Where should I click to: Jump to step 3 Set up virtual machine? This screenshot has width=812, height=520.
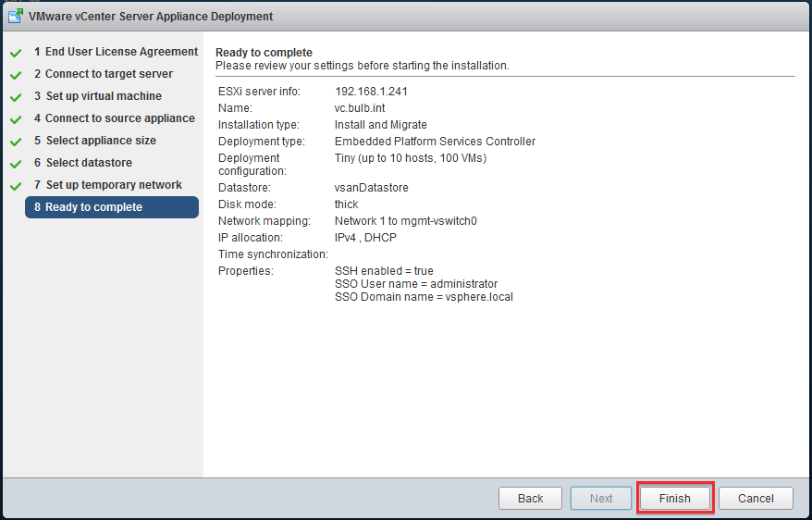click(98, 96)
